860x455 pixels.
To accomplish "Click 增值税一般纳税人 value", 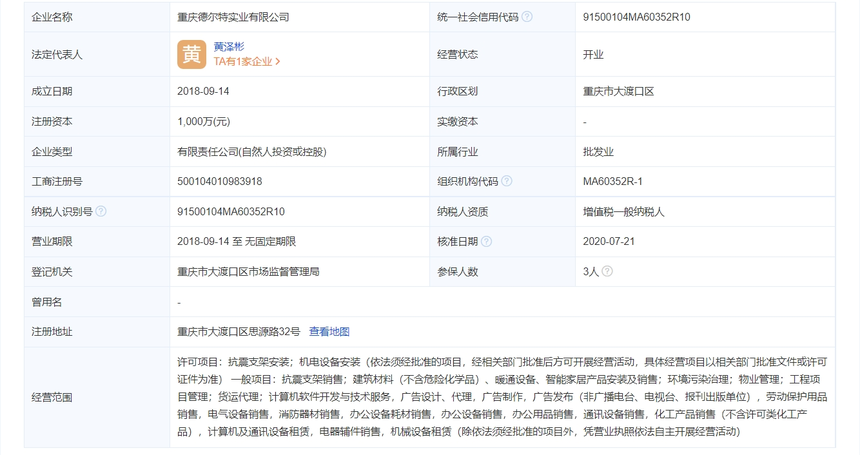I will (624, 212).
